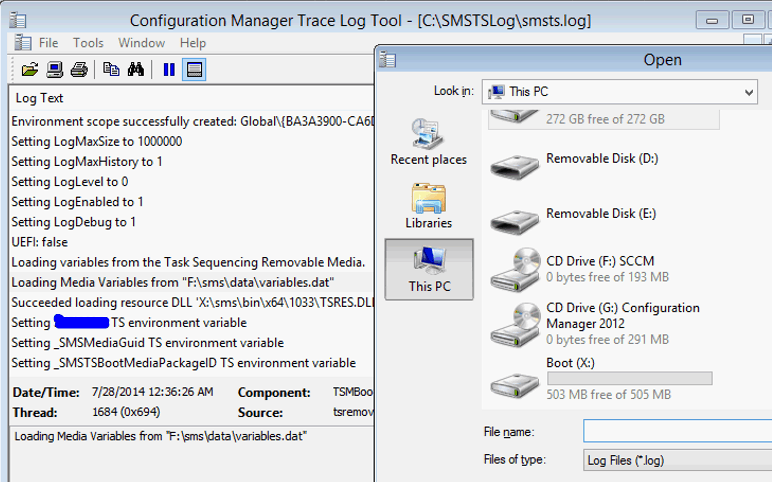Select the 'Setting LogEnabled to 1' line

pyautogui.click(x=192, y=202)
